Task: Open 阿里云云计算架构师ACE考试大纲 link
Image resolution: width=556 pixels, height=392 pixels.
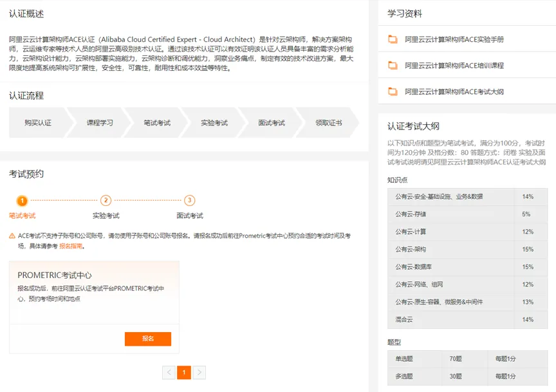Action: point(454,92)
